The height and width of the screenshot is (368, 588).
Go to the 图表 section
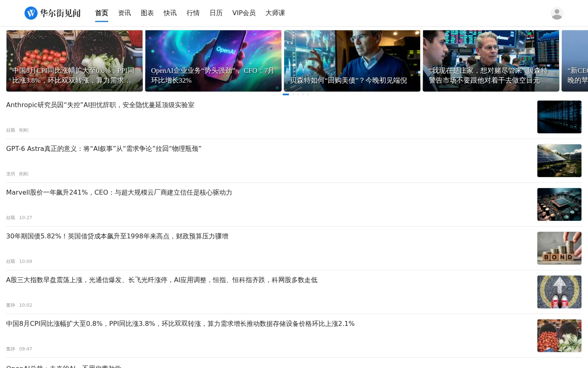point(147,13)
